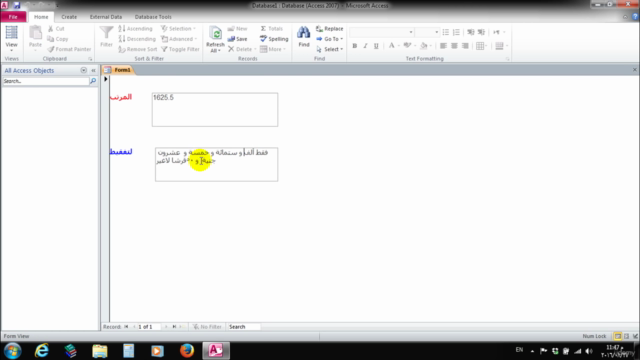Screen dimensions: 640x360
Task: Launch Internet Explorer from taskbar
Action: pyautogui.click(x=42, y=351)
